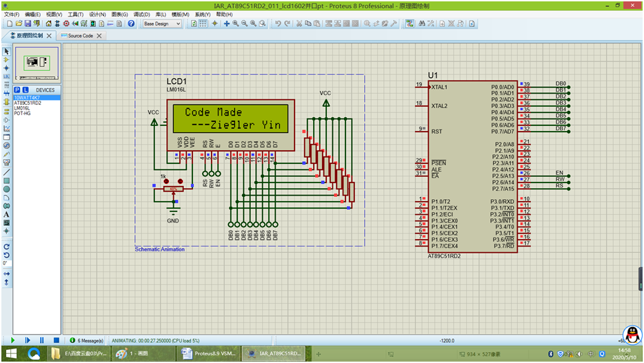Click the horizontal X-mirror flip icon
This screenshot has height=363, width=644.
point(7,273)
